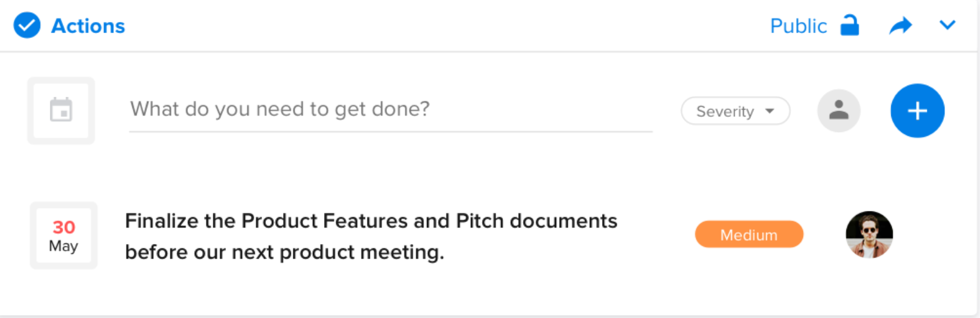Add the action with the blue plus button

pos(918,111)
